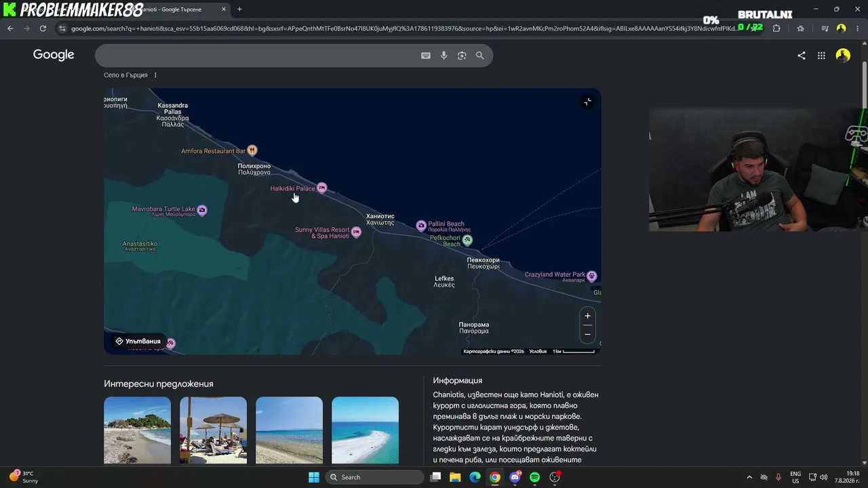Open Spotify from the taskbar
Image resolution: width=868 pixels, height=488 pixels.
pos(535,477)
